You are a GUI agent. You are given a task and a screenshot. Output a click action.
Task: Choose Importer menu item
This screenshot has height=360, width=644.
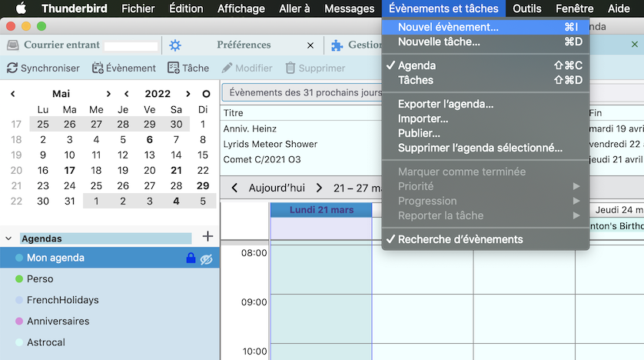pyautogui.click(x=486, y=118)
